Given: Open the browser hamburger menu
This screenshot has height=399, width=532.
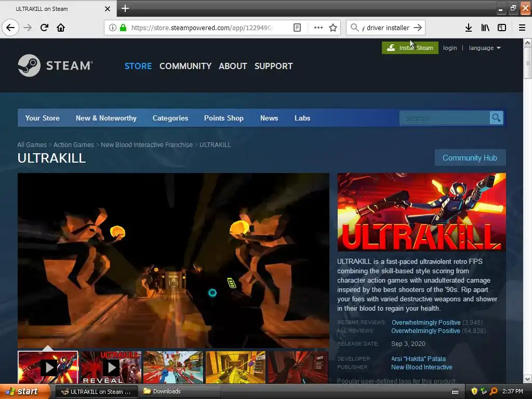Looking at the screenshot, I should click(x=522, y=28).
